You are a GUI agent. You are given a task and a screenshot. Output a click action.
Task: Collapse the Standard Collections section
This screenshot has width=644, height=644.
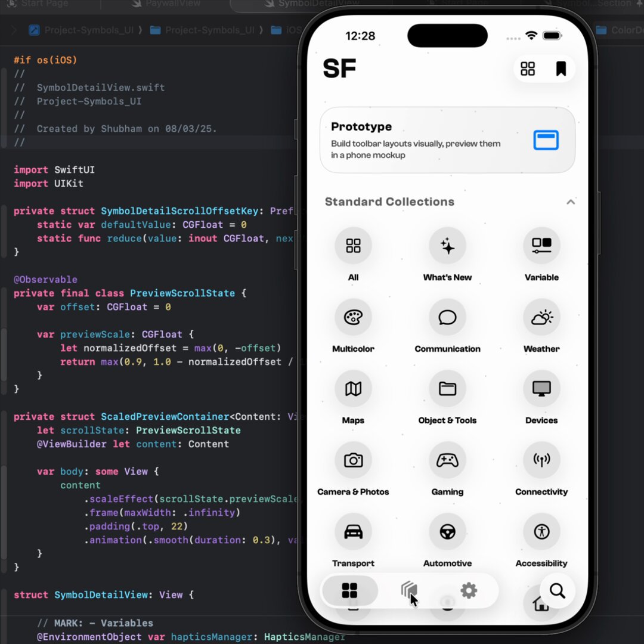click(x=570, y=202)
